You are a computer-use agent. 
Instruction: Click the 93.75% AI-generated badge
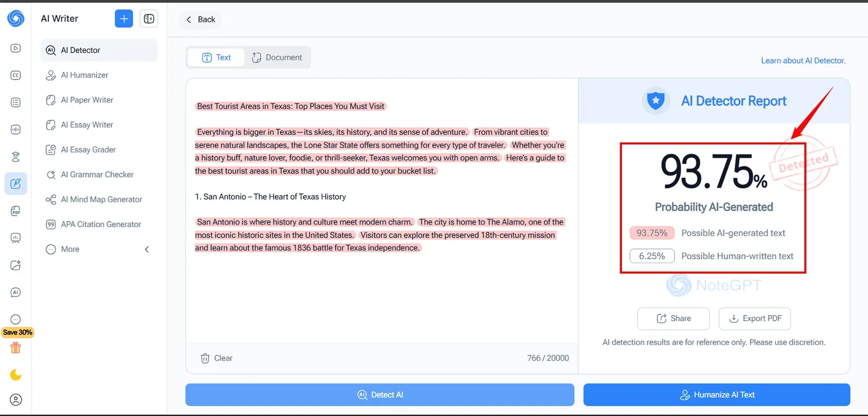652,233
